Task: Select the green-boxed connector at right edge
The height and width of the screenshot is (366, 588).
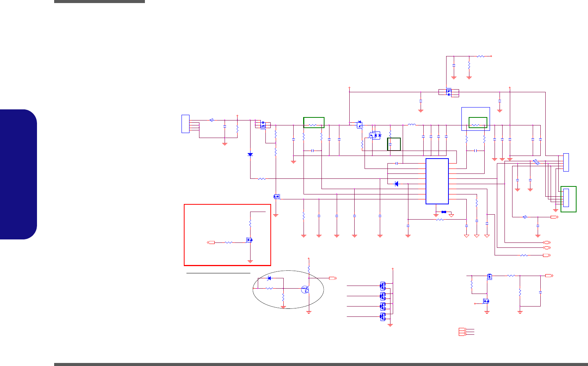Action: [x=568, y=199]
